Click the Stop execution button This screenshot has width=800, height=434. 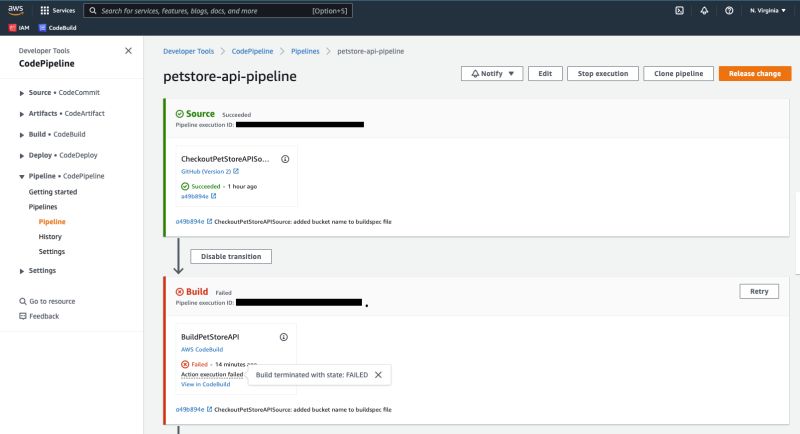(x=603, y=73)
